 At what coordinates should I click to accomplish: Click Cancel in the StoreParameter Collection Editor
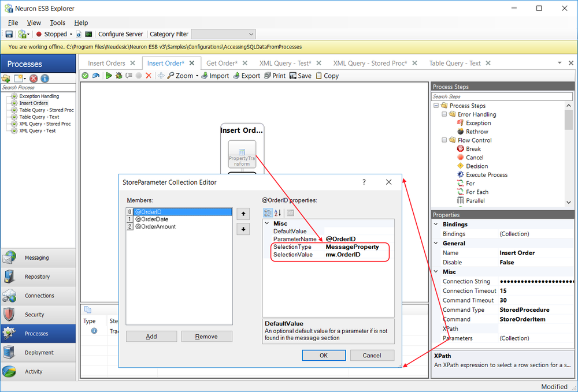[372, 355]
